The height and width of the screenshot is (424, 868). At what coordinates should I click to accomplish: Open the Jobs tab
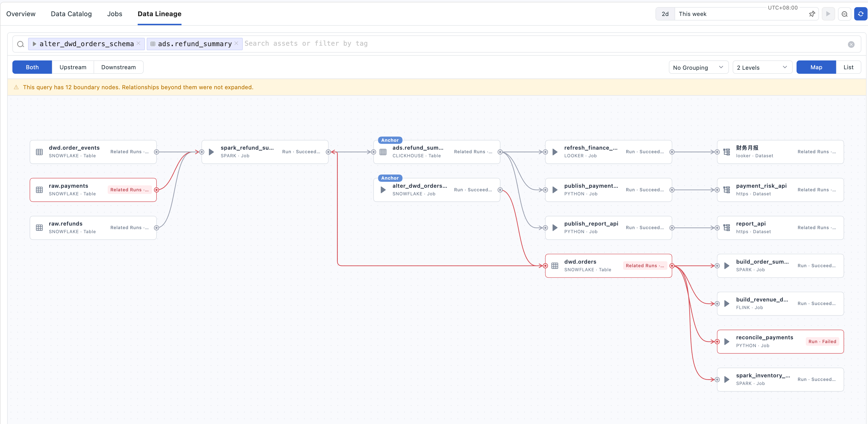pyautogui.click(x=115, y=14)
